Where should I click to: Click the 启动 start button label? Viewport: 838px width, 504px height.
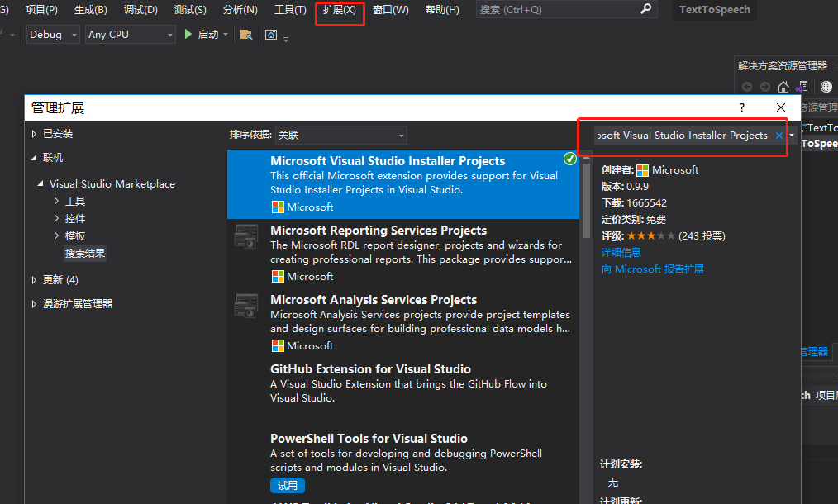208,34
